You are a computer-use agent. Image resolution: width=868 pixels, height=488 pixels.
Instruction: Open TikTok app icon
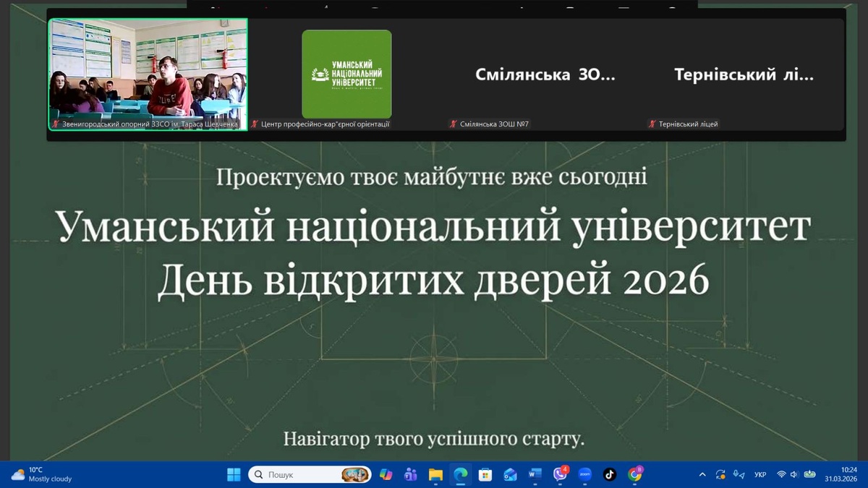click(610, 474)
